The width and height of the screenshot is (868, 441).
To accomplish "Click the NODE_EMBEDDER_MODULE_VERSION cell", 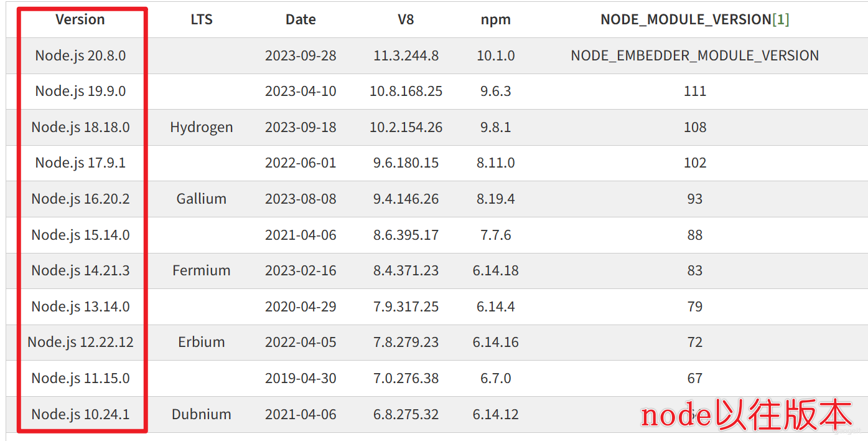I will [x=695, y=55].
